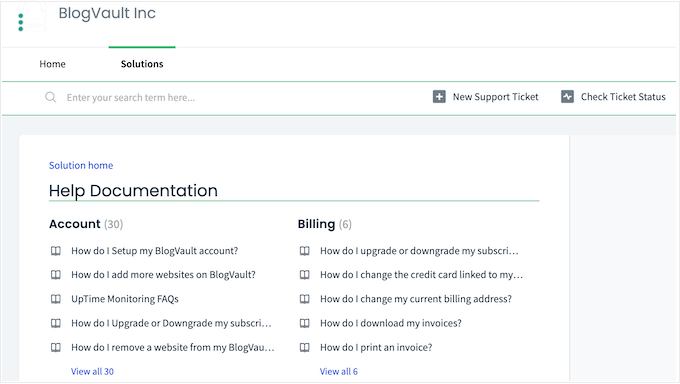This screenshot has width=680, height=384.
Task: Open the Billing category heading
Action: (316, 224)
